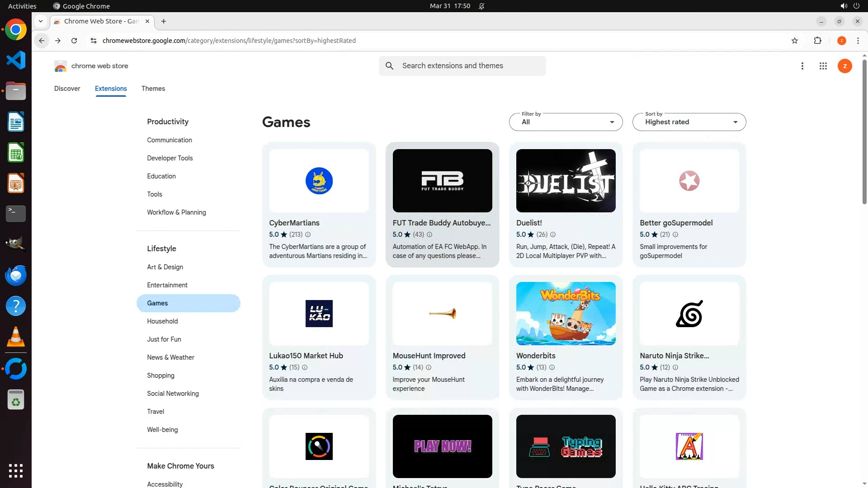Click the bookmark star icon in address bar
Screen dimensions: 868x488
[795, 41]
